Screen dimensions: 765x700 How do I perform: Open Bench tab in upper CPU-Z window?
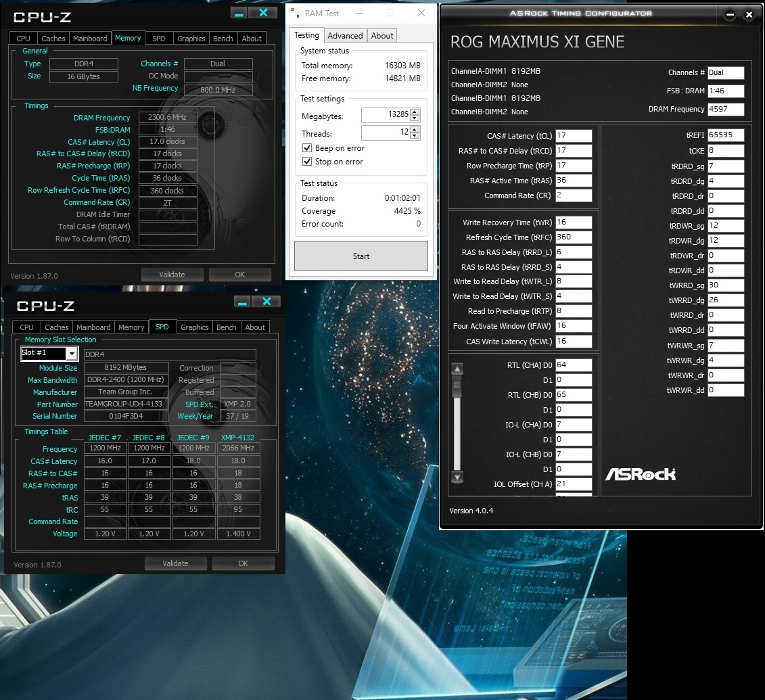223,39
